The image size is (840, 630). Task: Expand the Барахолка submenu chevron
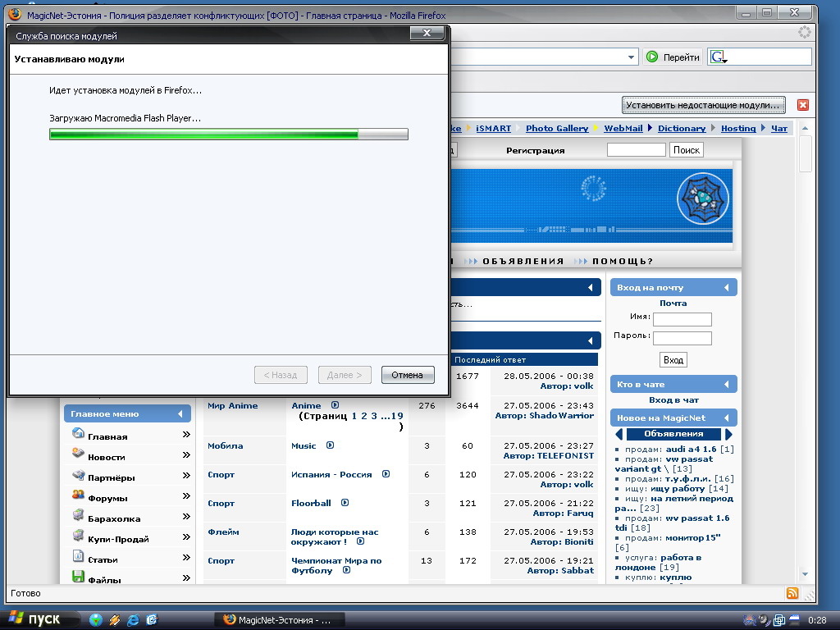tap(186, 517)
